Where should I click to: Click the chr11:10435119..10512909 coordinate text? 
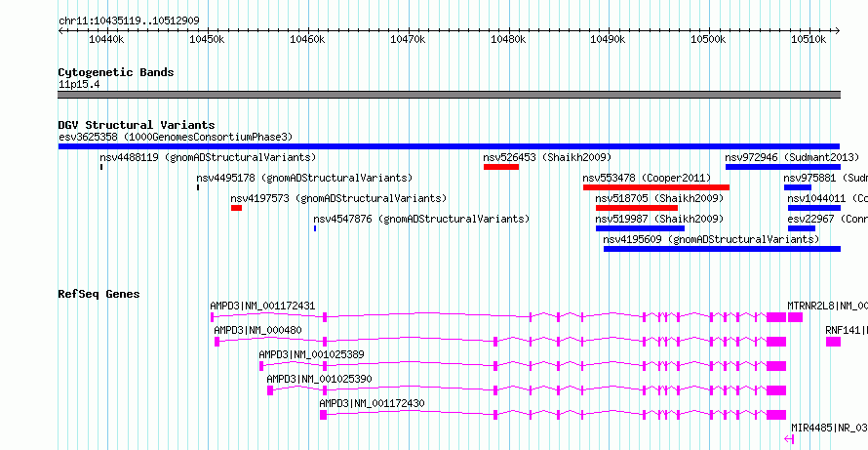129,21
